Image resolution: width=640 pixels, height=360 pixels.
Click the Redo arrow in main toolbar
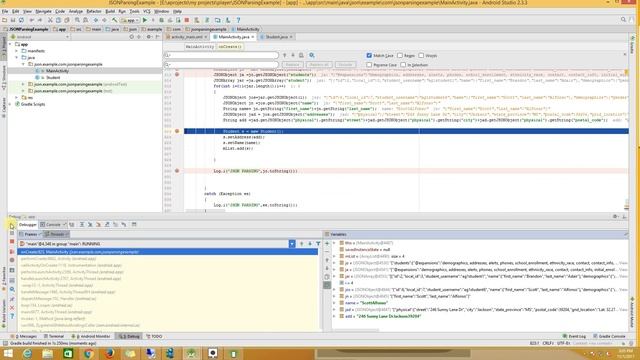[40, 20]
